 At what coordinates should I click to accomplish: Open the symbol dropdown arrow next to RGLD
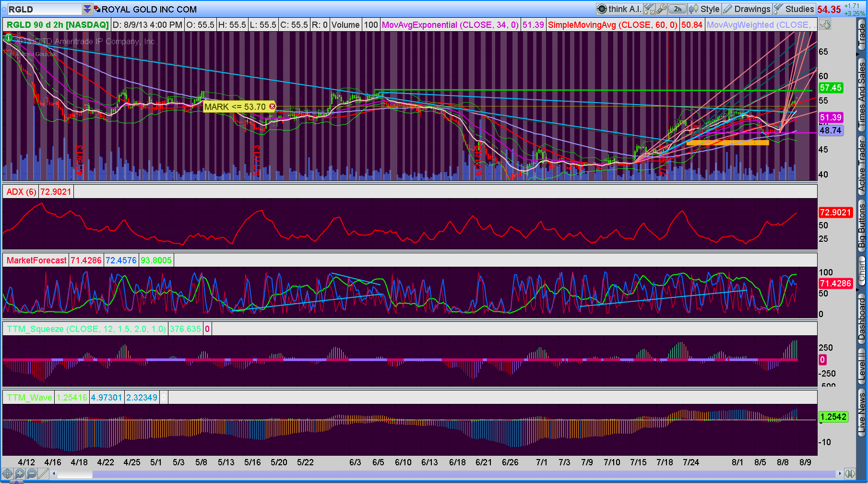[x=87, y=9]
